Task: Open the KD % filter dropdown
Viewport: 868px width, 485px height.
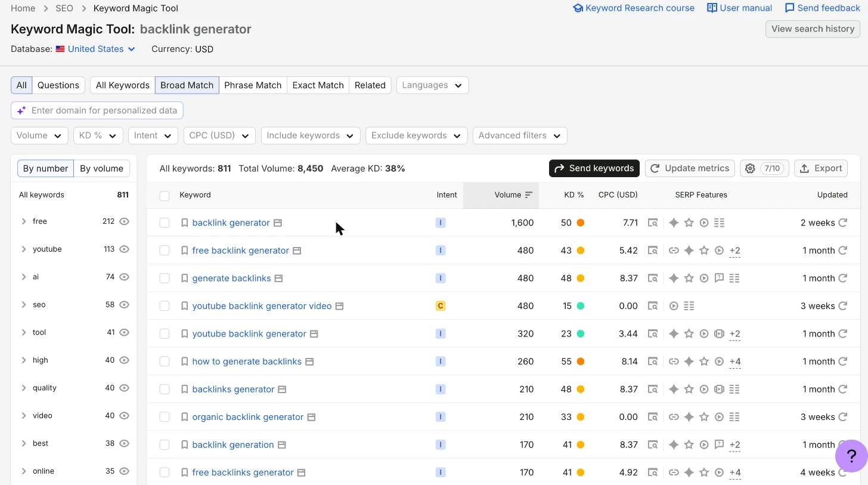Action: (98, 135)
